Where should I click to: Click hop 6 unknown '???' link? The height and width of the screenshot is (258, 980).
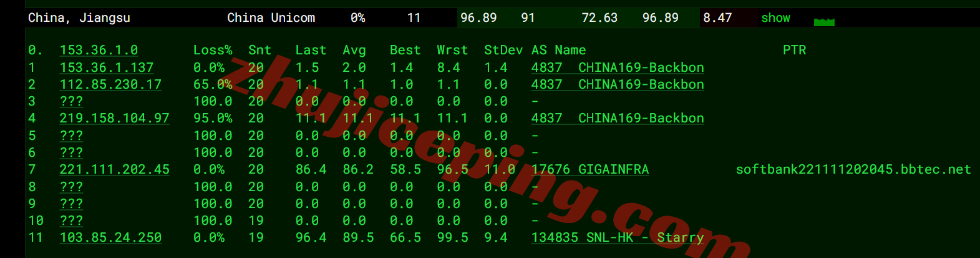tap(71, 152)
